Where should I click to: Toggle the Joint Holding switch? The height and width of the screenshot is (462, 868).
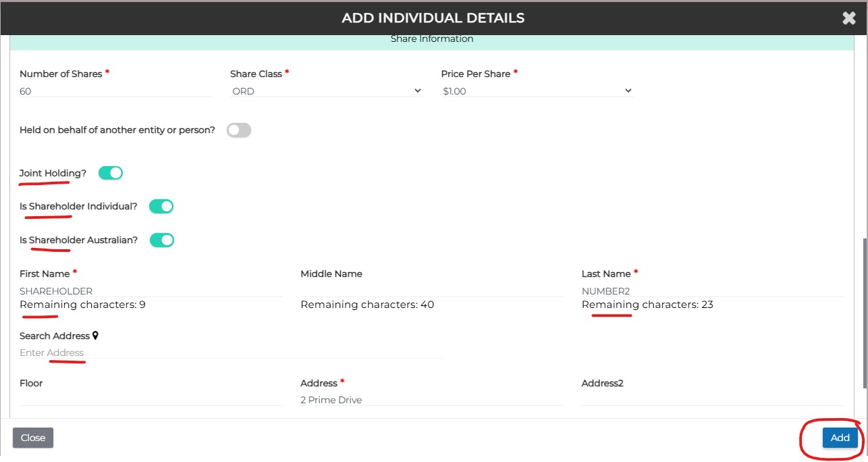coord(111,173)
